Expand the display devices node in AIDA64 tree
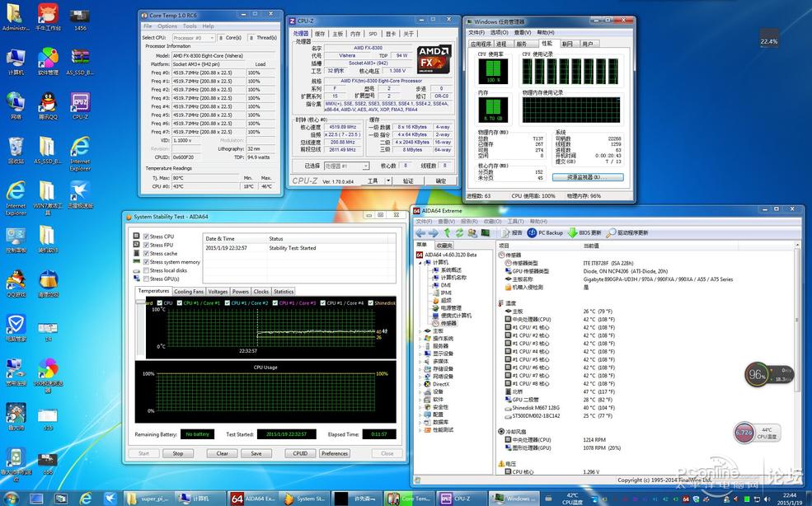 [x=420, y=354]
